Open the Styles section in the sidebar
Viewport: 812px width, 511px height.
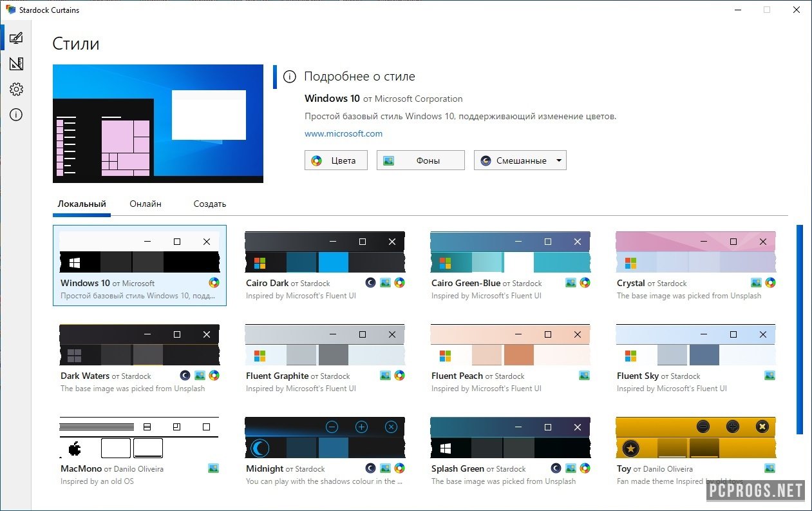(x=16, y=38)
